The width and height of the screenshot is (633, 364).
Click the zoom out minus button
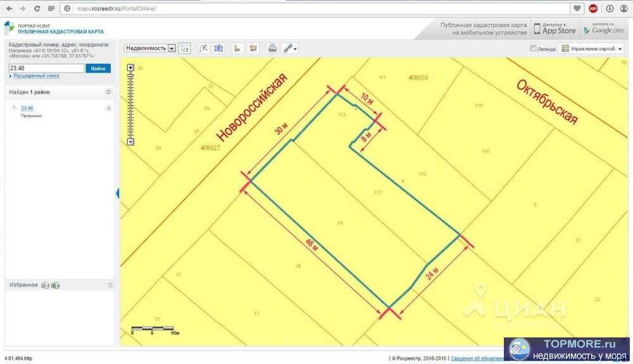click(131, 142)
